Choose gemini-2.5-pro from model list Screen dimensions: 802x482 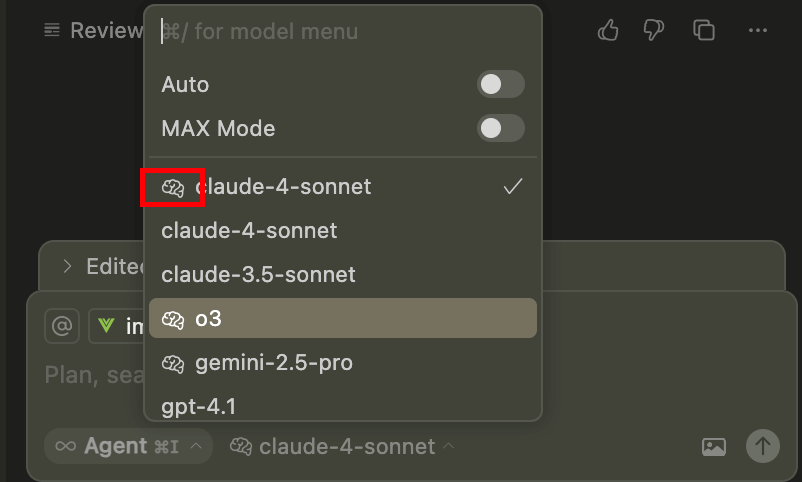pos(272,363)
